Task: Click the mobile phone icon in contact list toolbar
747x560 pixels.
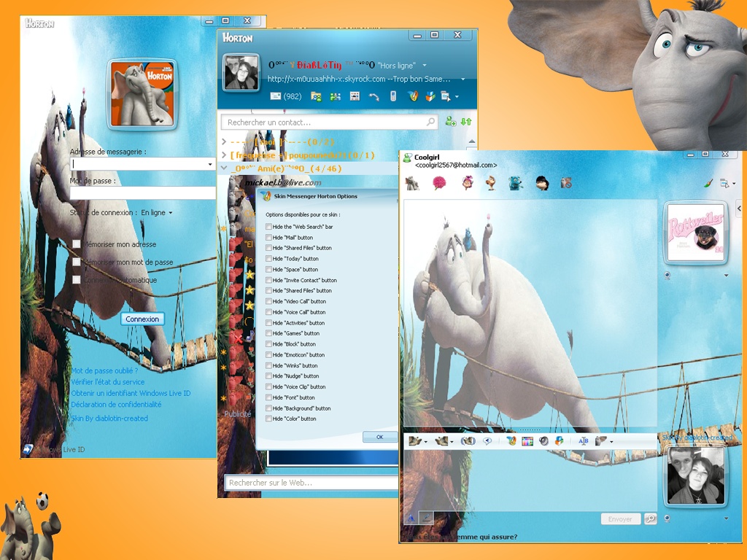Action: coord(393,96)
